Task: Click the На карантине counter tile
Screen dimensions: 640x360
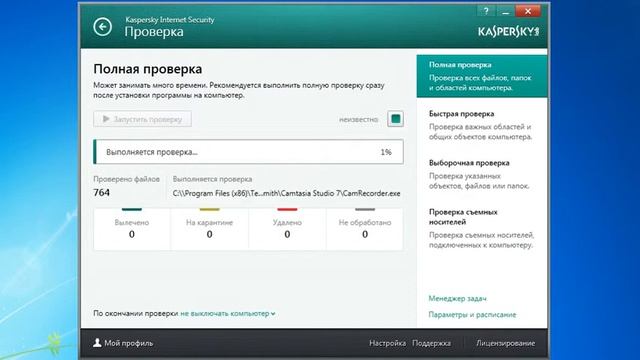Action: tap(209, 229)
